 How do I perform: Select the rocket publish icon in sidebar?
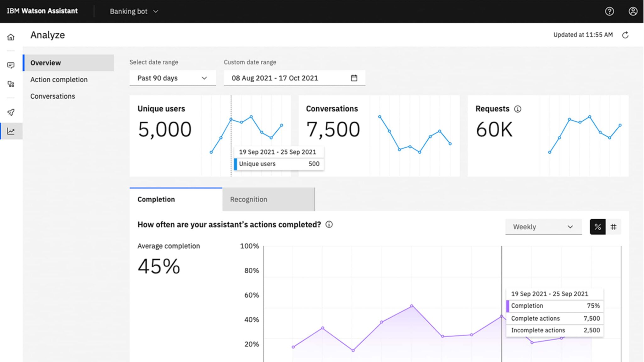11,112
